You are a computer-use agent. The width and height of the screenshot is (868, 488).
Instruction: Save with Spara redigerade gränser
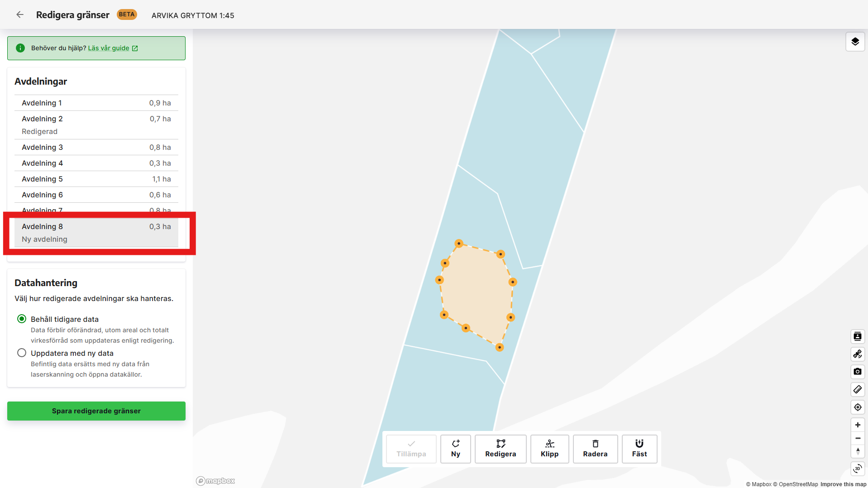coord(96,411)
